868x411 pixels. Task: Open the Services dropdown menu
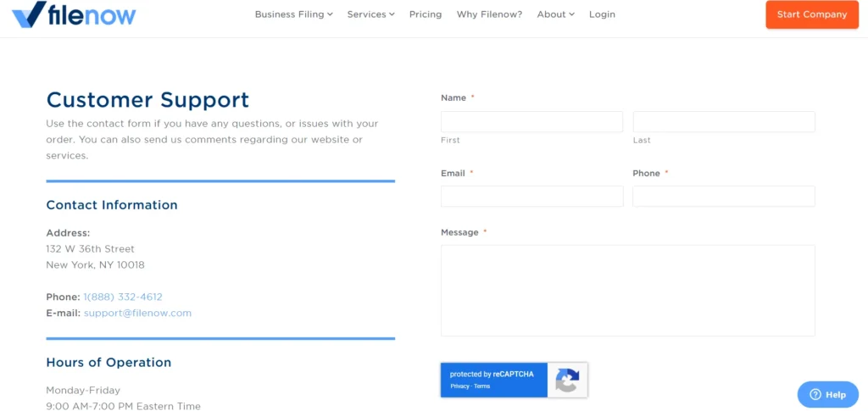[370, 14]
